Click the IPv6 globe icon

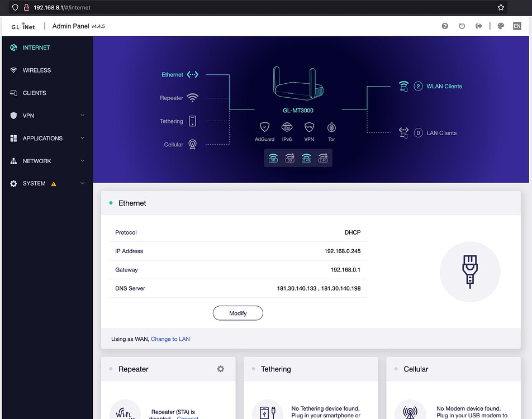coord(287,127)
